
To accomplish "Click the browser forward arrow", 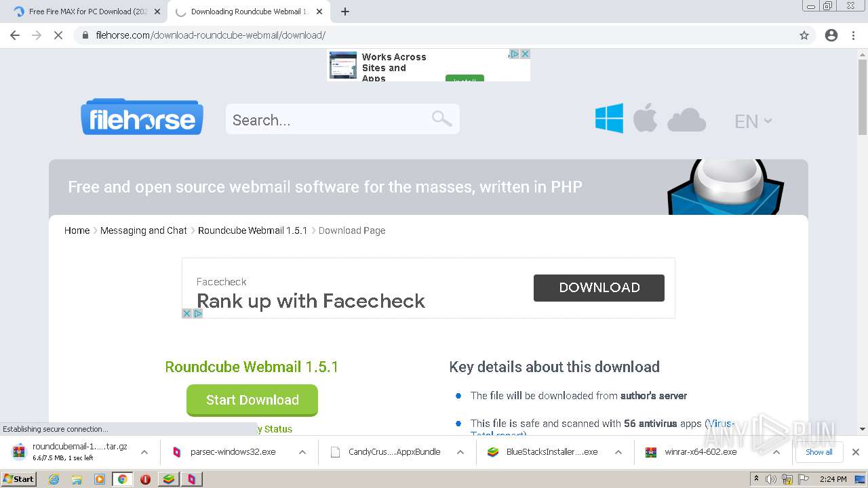I will pyautogui.click(x=37, y=35).
